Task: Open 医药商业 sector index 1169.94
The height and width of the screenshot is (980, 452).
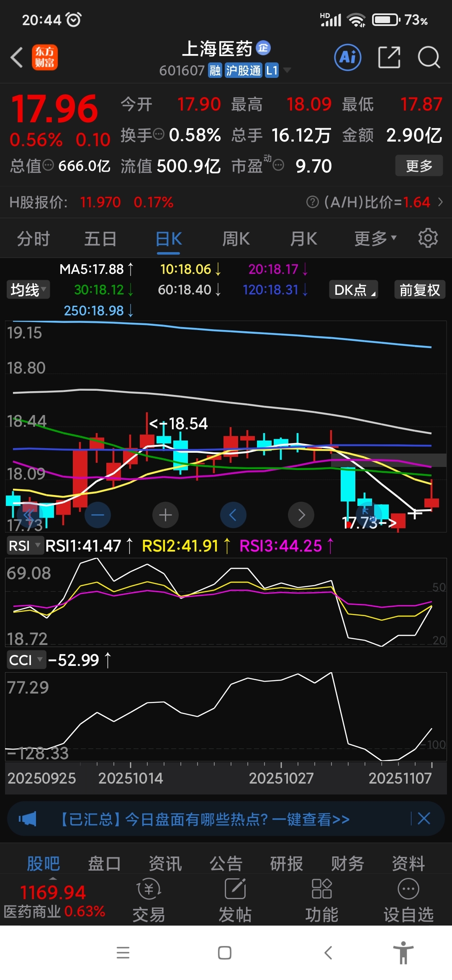Action: tap(54, 900)
